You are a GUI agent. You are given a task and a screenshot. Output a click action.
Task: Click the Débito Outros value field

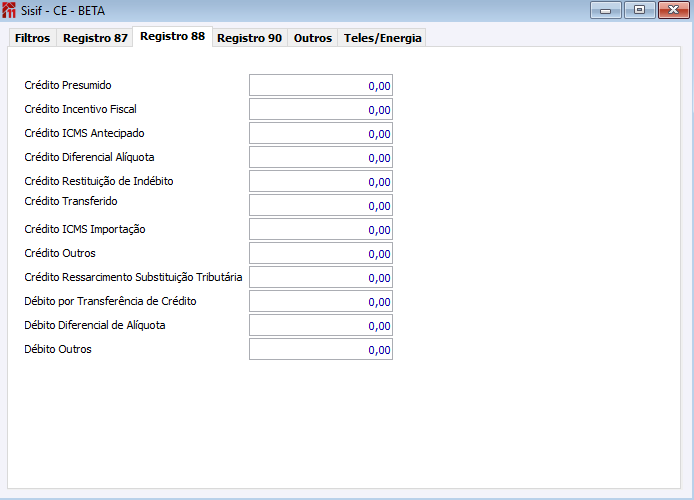pyautogui.click(x=321, y=349)
